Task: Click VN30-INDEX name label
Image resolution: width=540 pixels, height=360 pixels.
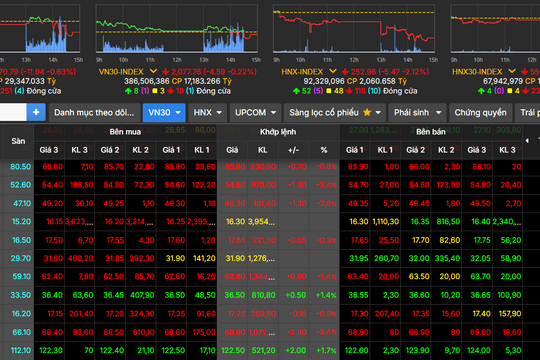Action: coord(121,72)
